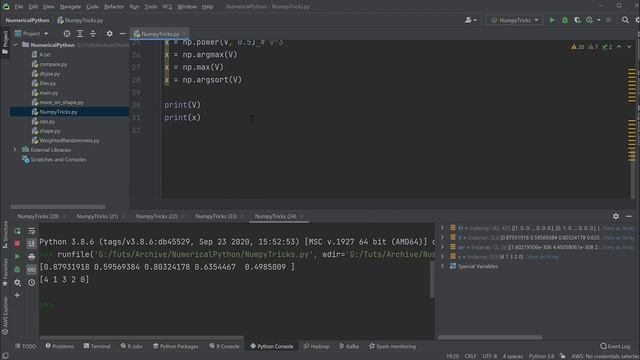
Task: Go to next highlighted error arrow
Action: pyautogui.click(x=629, y=47)
